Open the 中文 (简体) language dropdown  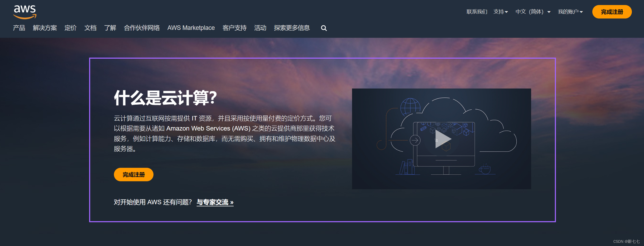point(533,12)
